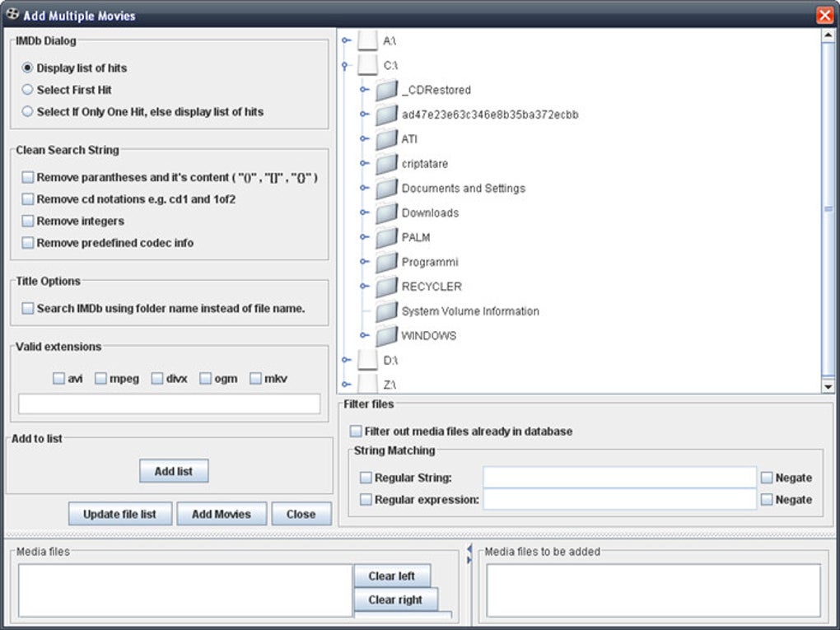Check the mkv extension checkbox
Viewport: 840px width, 630px height.
(x=255, y=378)
